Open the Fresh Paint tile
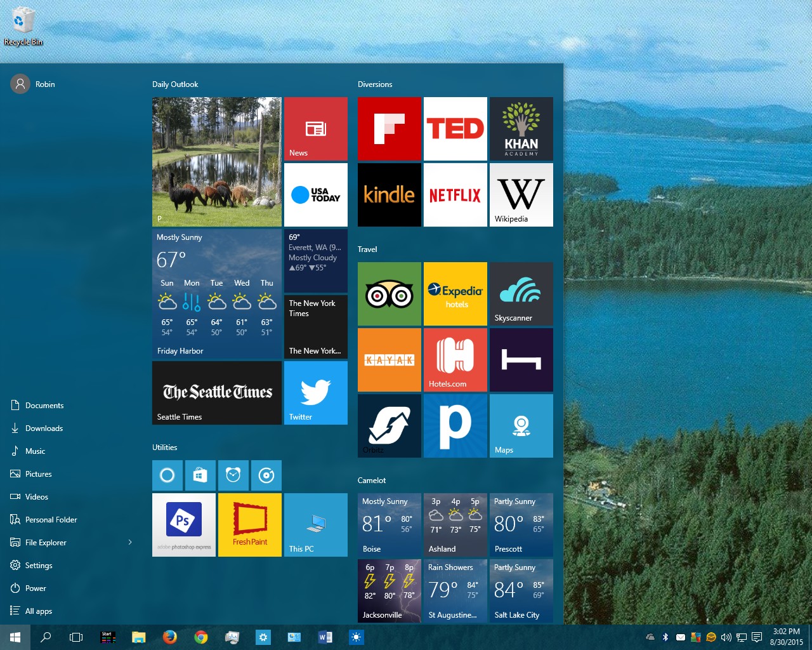The width and height of the screenshot is (812, 650). 250,525
